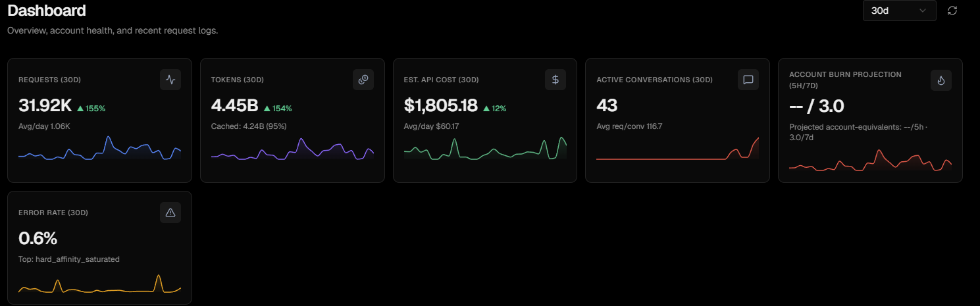Image resolution: width=980 pixels, height=306 pixels.
Task: Click the purple Tokens sparkline chart
Action: [292, 149]
